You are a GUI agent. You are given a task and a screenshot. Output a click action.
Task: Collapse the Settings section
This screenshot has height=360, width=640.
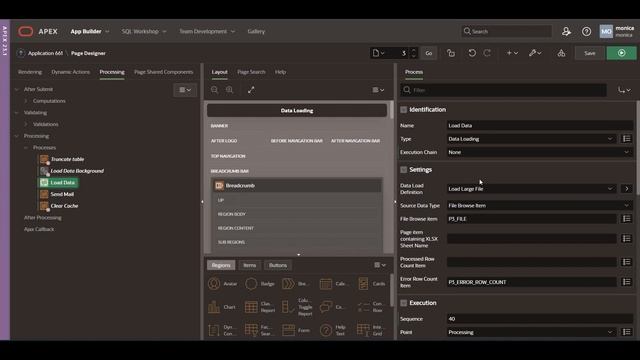[x=404, y=170]
